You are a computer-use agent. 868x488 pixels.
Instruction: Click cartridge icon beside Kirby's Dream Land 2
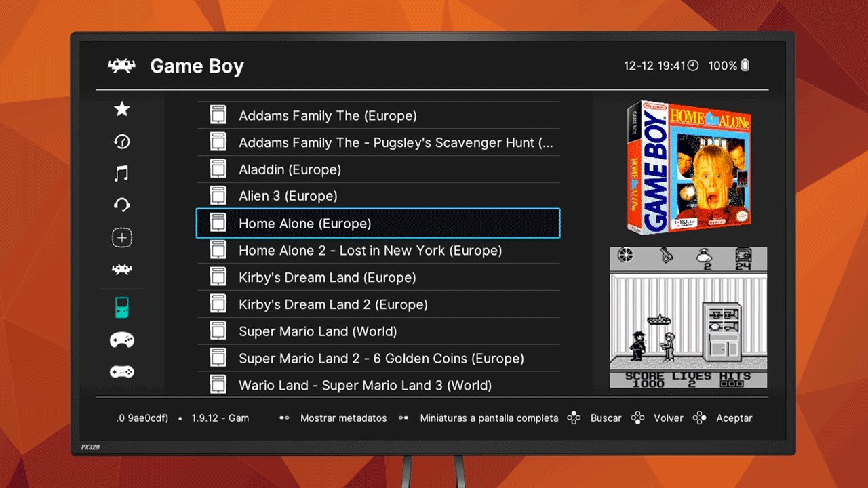point(218,304)
